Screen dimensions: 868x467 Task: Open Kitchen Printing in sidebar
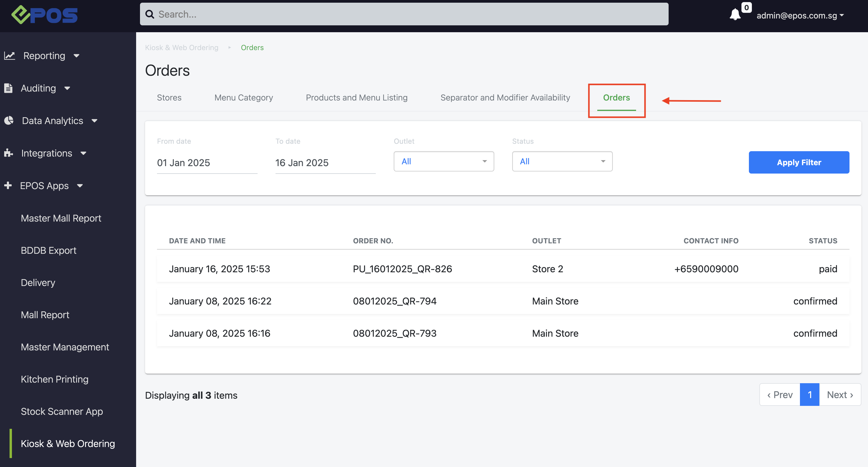coord(55,379)
